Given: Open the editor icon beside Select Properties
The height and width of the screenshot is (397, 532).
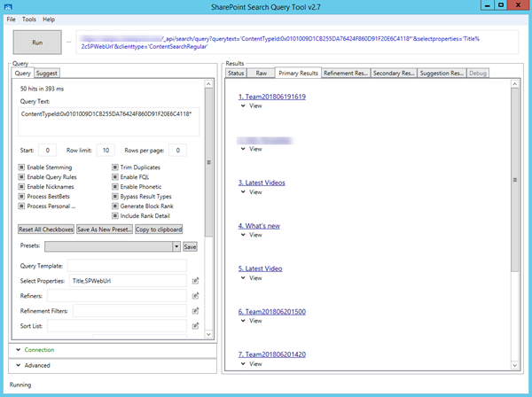Looking at the screenshot, I should [195, 281].
